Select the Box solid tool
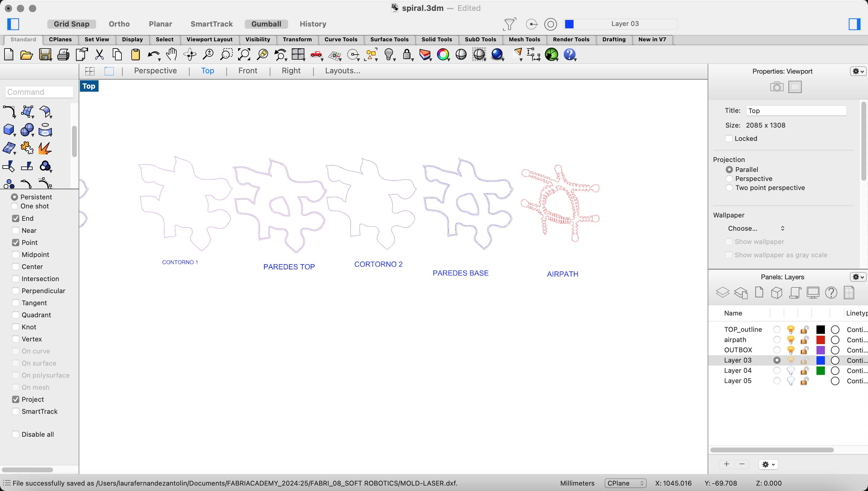Viewport: 868px width, 491px height. [x=9, y=130]
